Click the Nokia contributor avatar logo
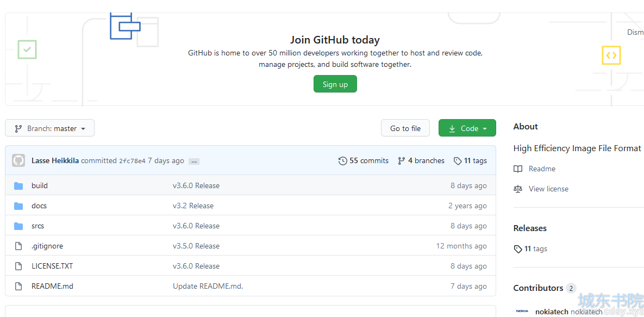 (522, 311)
